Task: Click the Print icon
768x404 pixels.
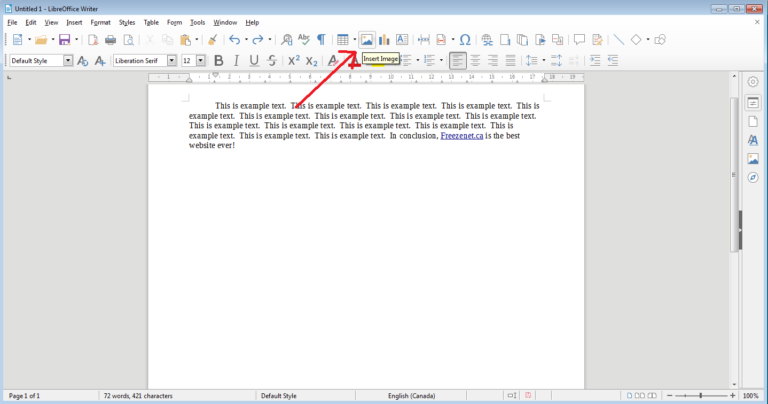Action: point(111,40)
